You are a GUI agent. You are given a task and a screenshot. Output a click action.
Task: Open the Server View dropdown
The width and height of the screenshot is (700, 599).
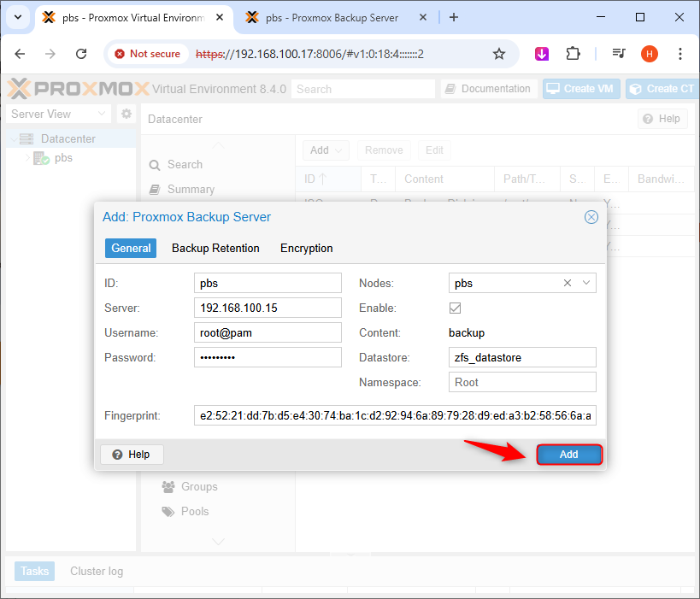point(58,114)
